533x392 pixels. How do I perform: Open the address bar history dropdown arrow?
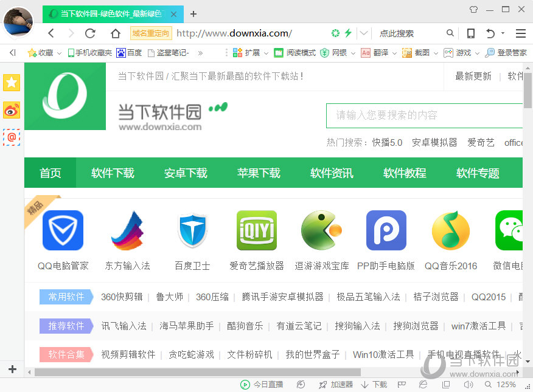pos(364,33)
